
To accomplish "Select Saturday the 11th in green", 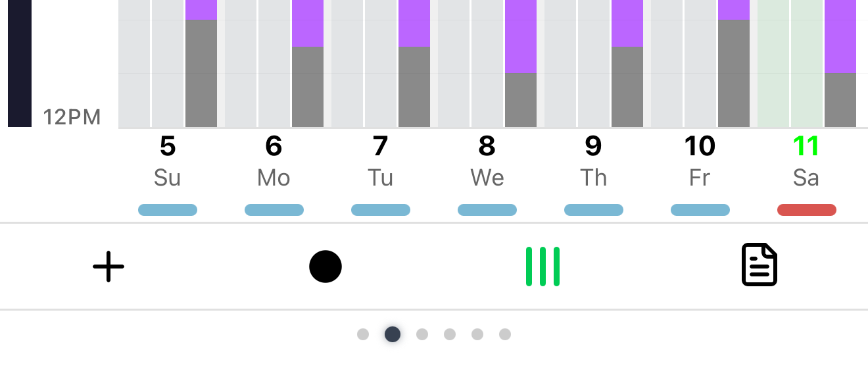I will click(x=807, y=161).
